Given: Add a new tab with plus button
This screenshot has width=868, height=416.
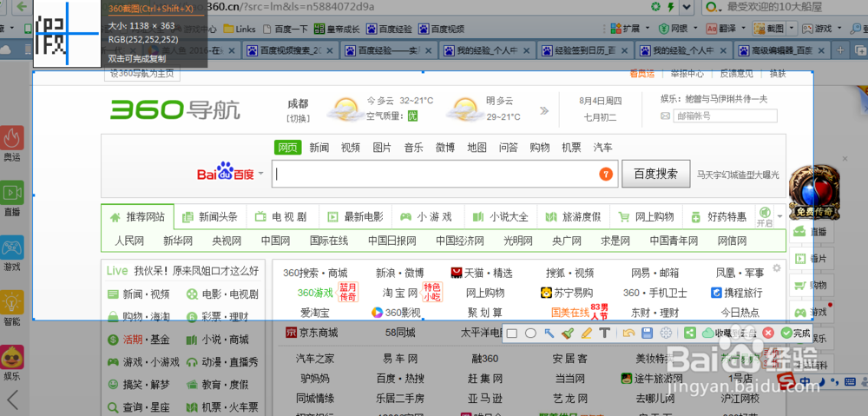Looking at the screenshot, I should (840, 50).
